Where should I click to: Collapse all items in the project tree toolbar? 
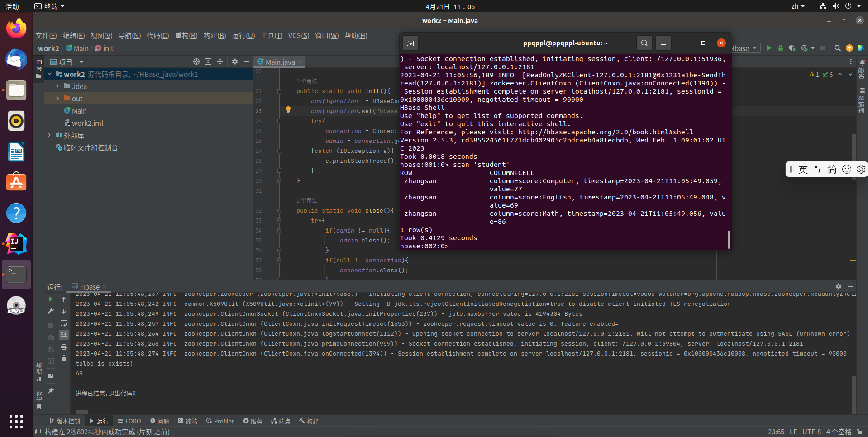(220, 62)
